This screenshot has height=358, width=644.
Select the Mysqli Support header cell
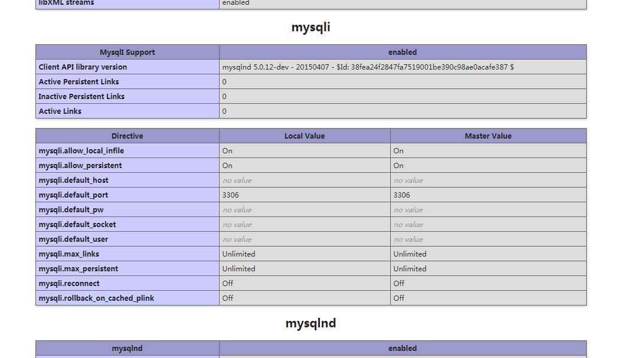[128, 52]
